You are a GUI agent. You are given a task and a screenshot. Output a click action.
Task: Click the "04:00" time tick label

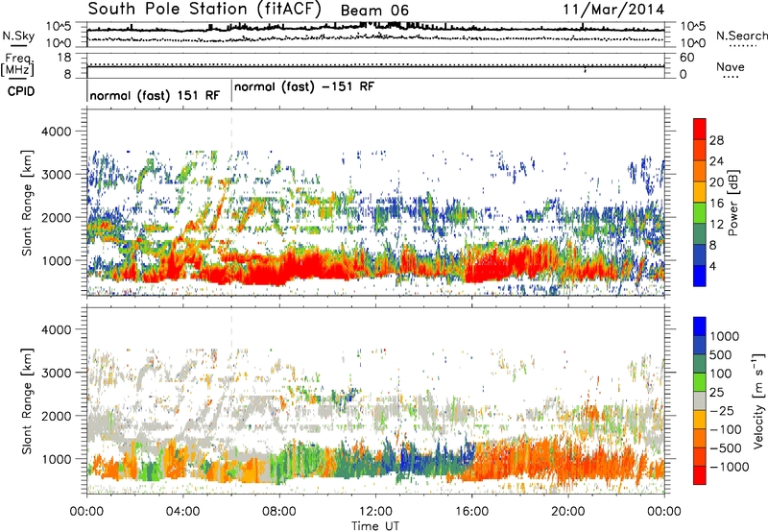pyautogui.click(x=182, y=512)
